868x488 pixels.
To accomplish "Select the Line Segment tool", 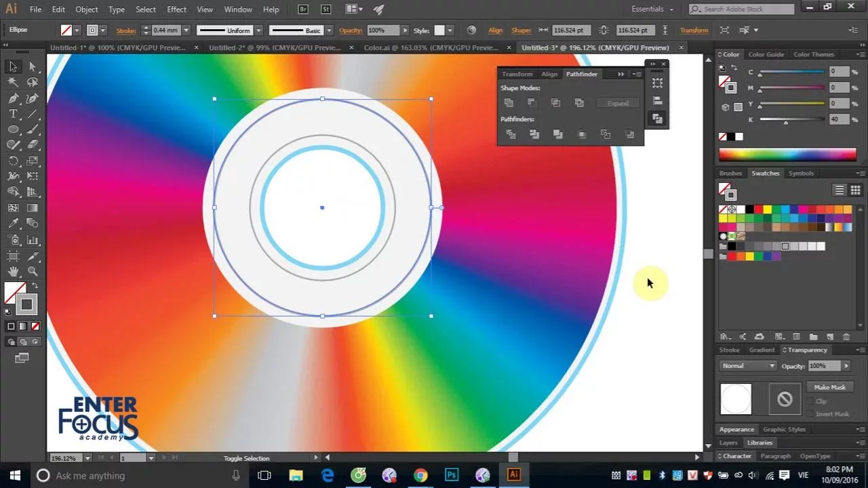I will (x=33, y=114).
